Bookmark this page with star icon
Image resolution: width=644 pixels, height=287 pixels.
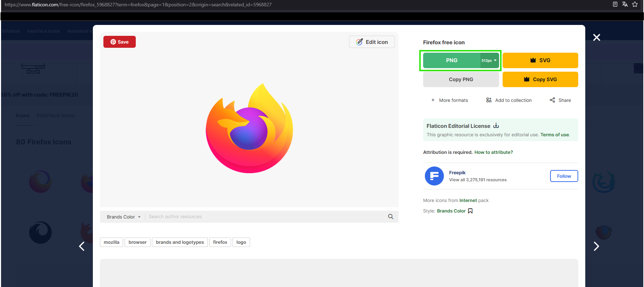coord(635,4)
